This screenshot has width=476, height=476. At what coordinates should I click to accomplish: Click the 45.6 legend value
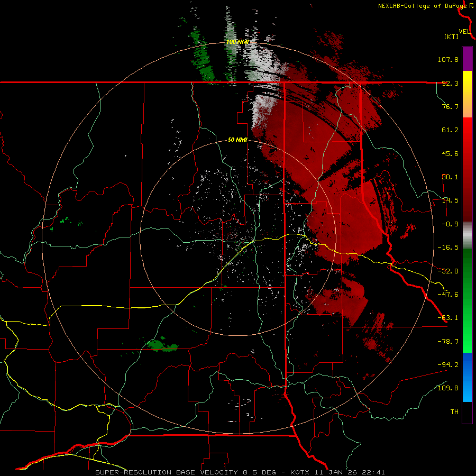coord(450,153)
